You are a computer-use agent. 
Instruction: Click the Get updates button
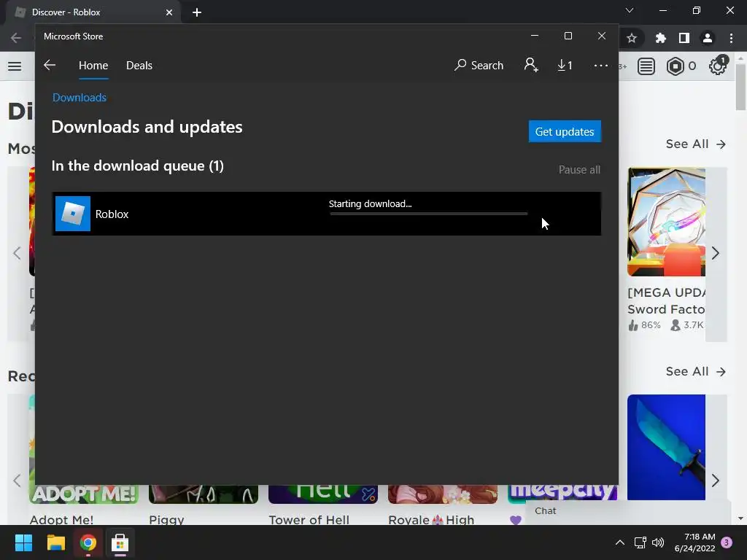(565, 131)
